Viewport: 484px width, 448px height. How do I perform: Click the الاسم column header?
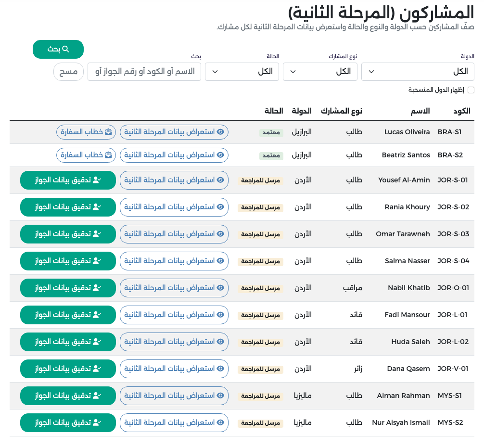point(420,111)
